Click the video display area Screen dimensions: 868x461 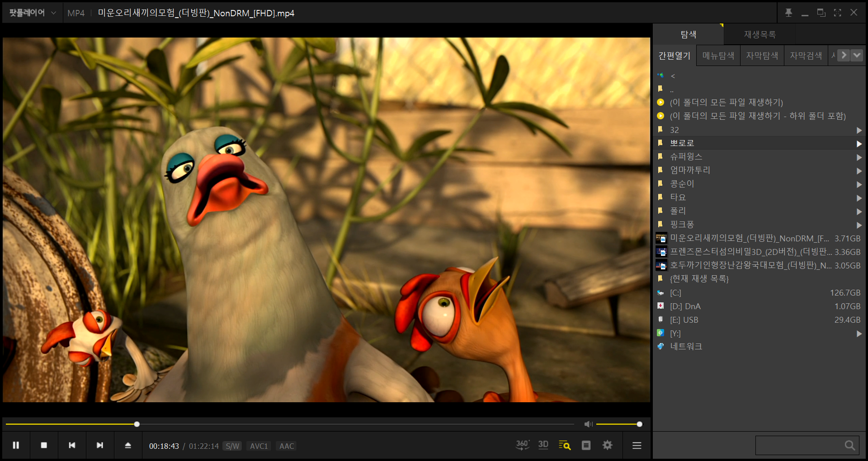coord(326,220)
